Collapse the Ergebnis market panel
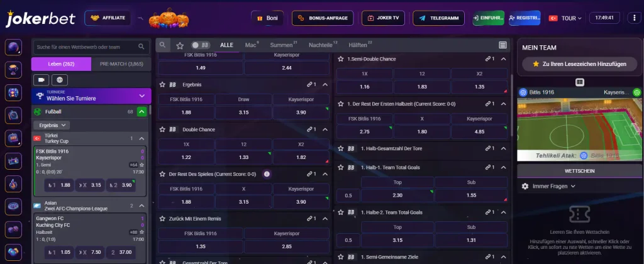This screenshot has width=644, height=264. click(x=325, y=85)
